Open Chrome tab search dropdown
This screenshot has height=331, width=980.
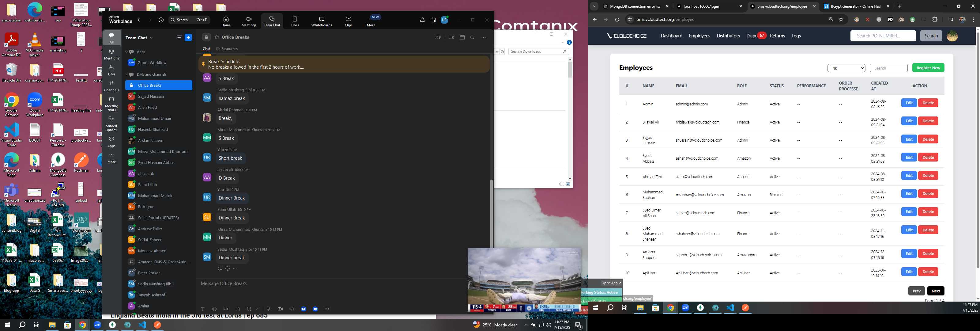pyautogui.click(x=594, y=6)
